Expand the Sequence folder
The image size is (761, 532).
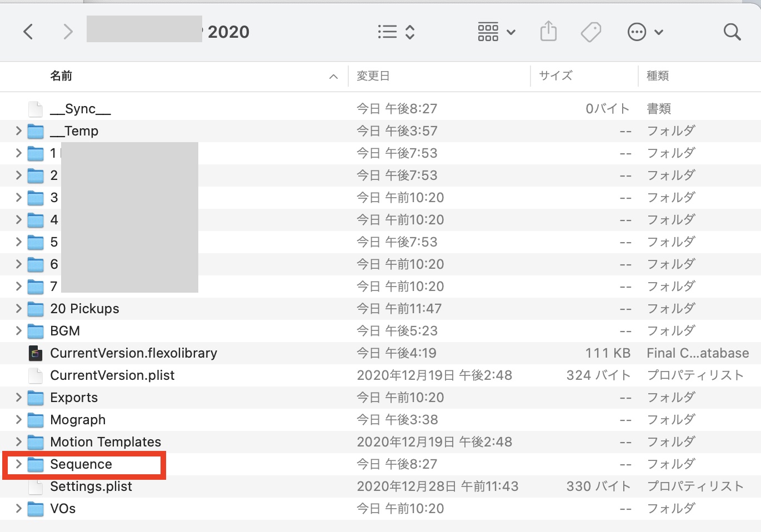18,464
